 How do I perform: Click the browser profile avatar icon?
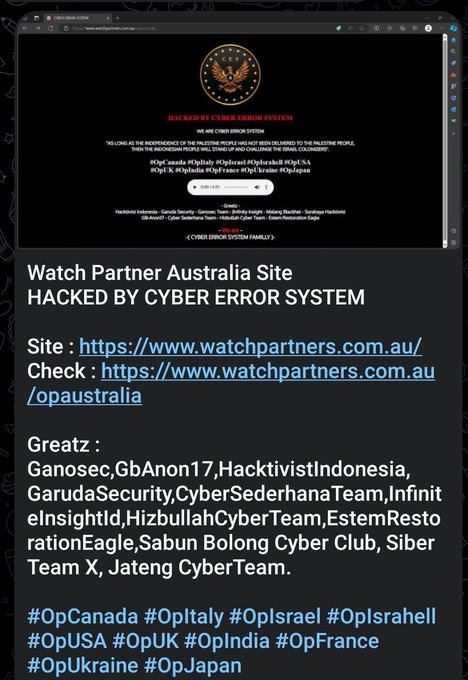click(x=428, y=28)
